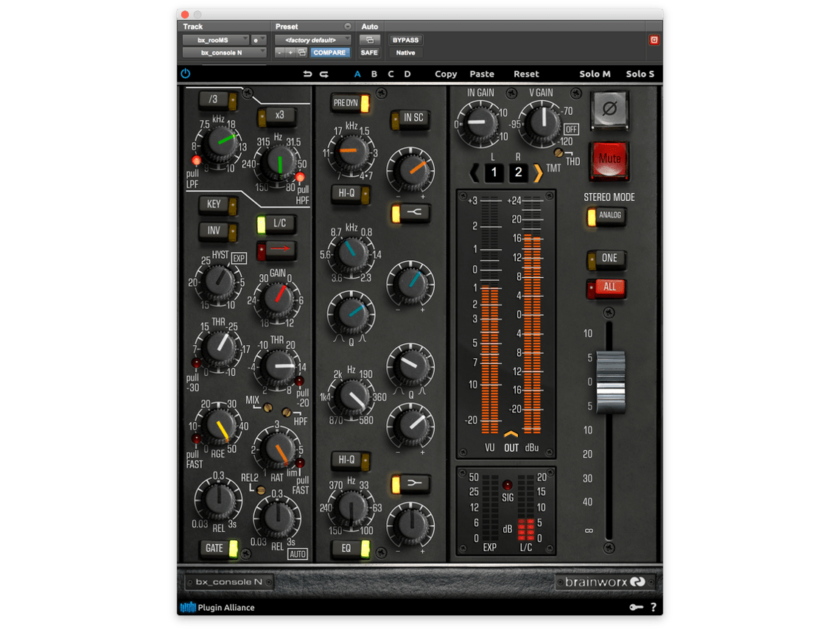Click the COMPARE button

coord(329,52)
